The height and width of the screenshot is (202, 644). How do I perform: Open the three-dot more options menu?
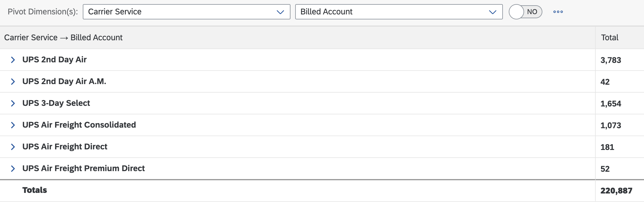click(x=558, y=12)
